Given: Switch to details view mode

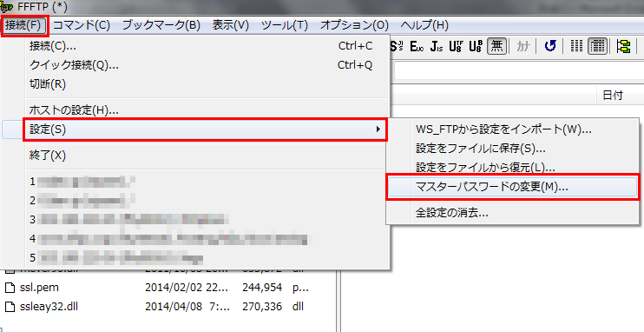Looking at the screenshot, I should pyautogui.click(x=597, y=46).
